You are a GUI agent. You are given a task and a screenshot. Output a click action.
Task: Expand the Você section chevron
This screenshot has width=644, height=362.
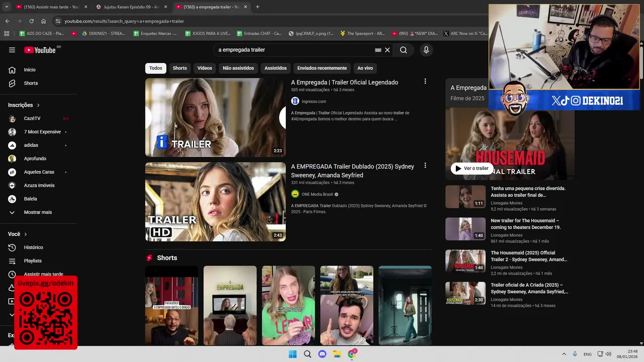click(x=25, y=234)
